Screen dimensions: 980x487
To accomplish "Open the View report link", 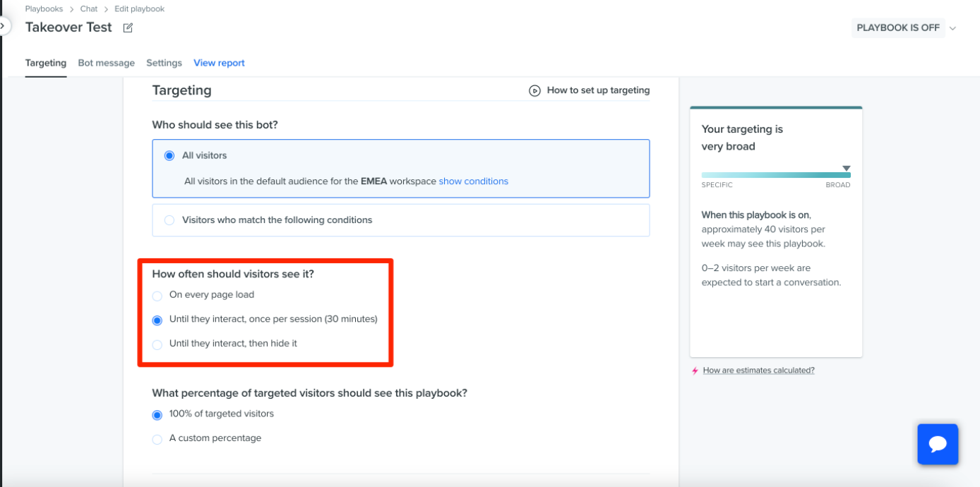I will coord(219,63).
